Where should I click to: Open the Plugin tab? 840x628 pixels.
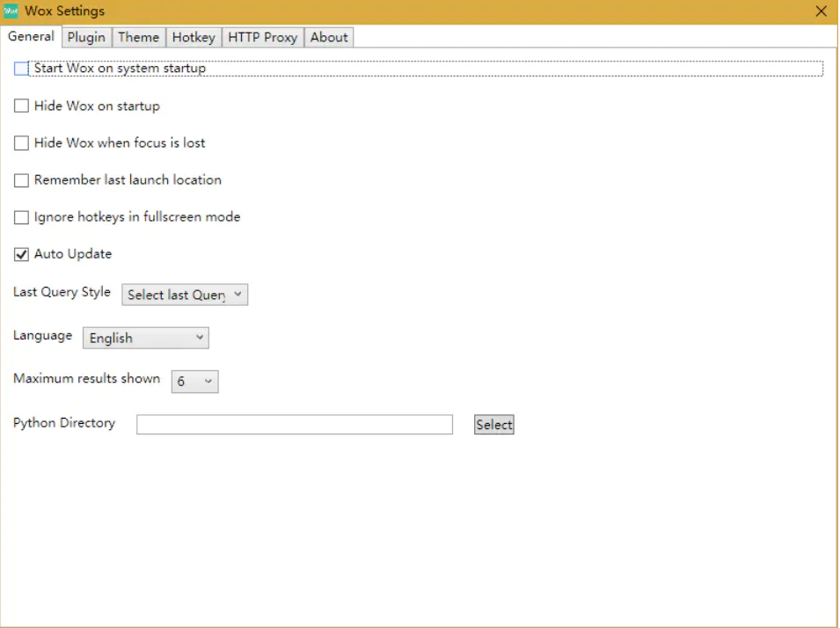click(86, 38)
